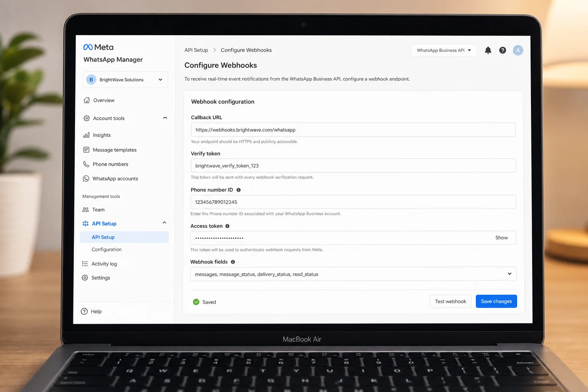Click the Insights bar chart icon

pyautogui.click(x=87, y=135)
